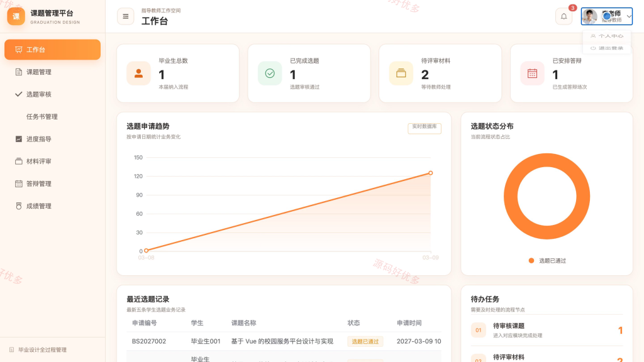The height and width of the screenshot is (362, 644).
Task: Open 成绩管理 in the sidebar
Action: coord(53,206)
